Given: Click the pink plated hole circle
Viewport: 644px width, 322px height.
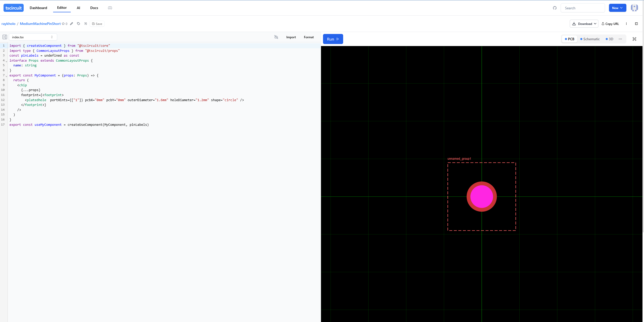Looking at the screenshot, I should [481, 196].
